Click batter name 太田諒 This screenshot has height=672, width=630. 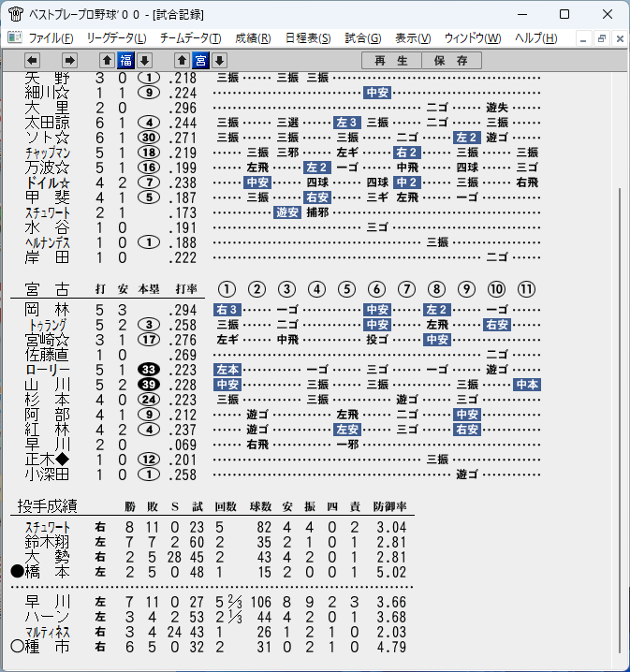pyautogui.click(x=47, y=123)
